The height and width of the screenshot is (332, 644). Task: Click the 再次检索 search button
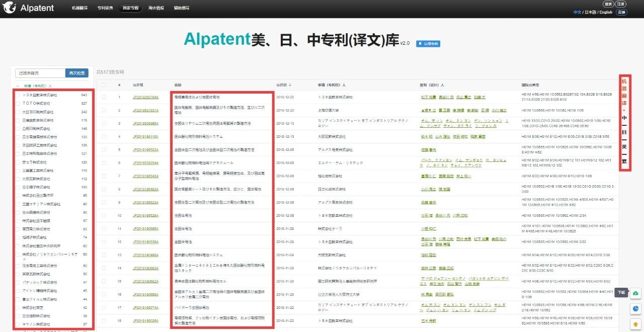(x=77, y=73)
